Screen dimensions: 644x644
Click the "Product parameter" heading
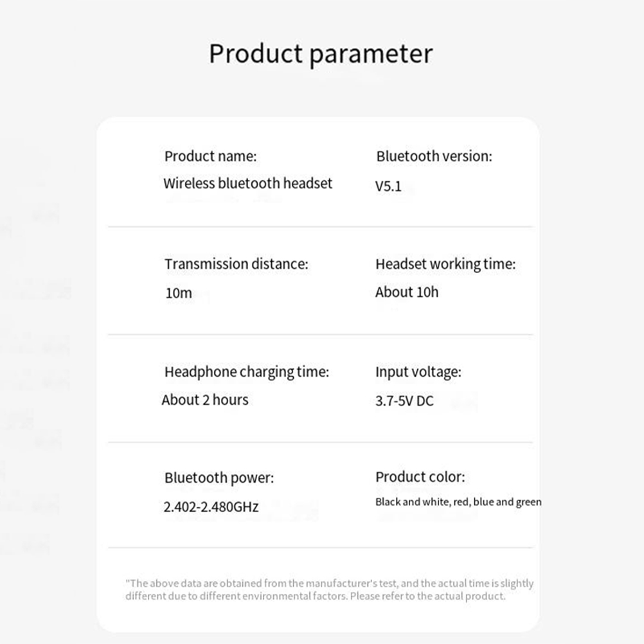321,53
